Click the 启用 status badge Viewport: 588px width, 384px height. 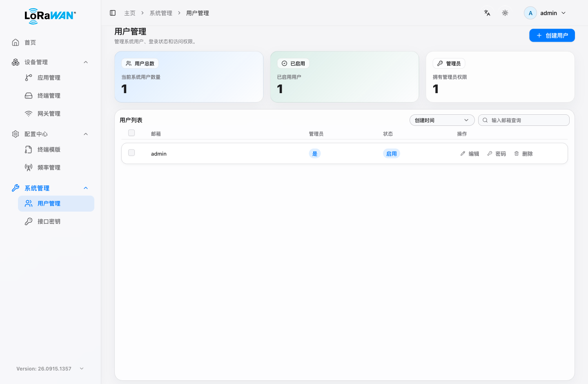pyautogui.click(x=392, y=154)
